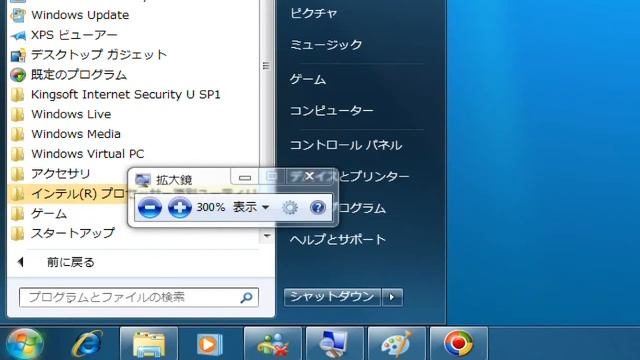The height and width of the screenshot is (360, 640).
Task: Zoom in with the Magnifier plus button
Action: click(x=180, y=208)
